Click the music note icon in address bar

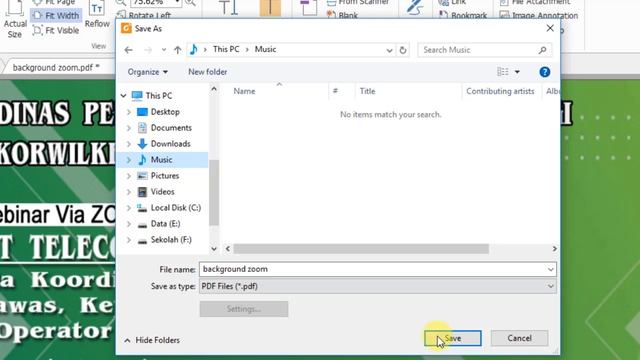(x=193, y=49)
